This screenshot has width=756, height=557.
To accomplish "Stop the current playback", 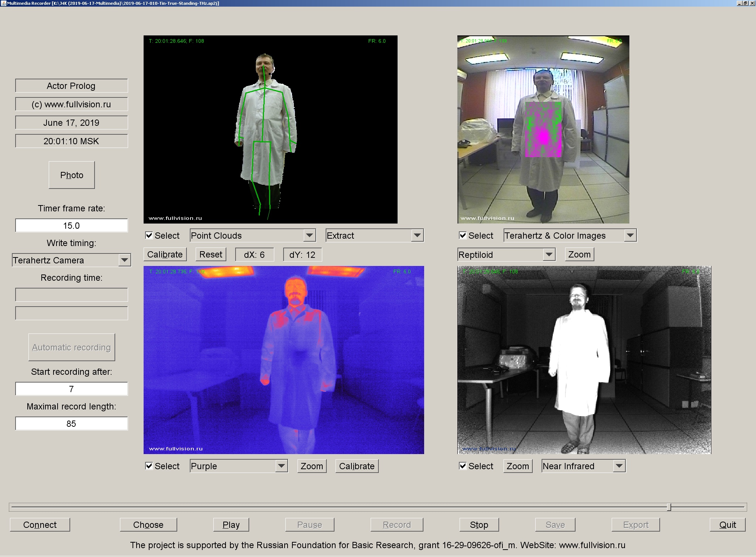I will (479, 525).
